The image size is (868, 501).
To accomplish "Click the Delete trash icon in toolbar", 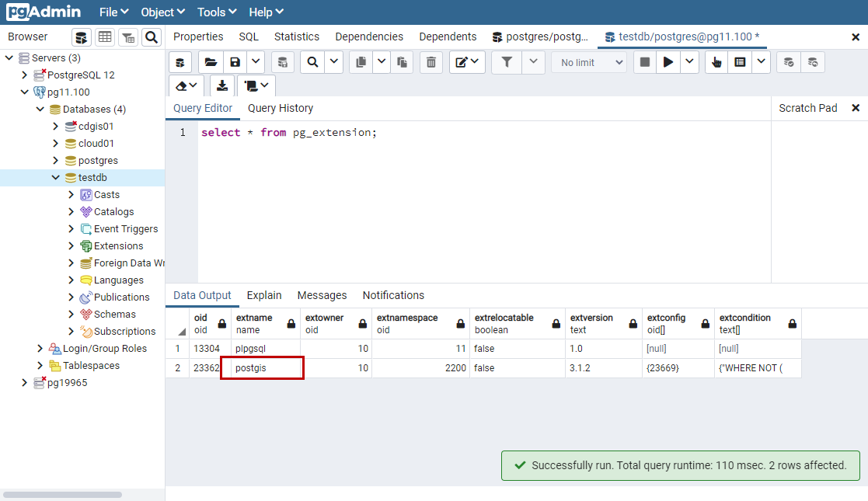I will pos(432,62).
